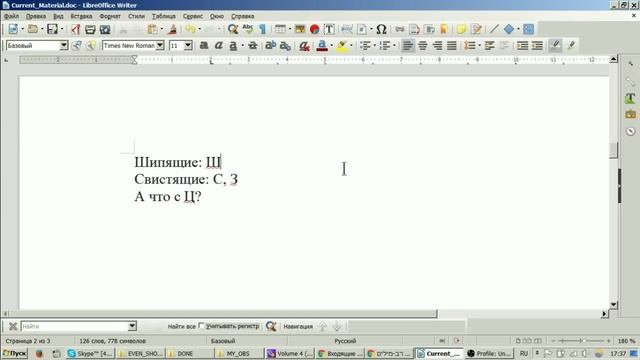The height and width of the screenshot is (360, 640).
Task: Toggle bold formatting
Action: [204, 45]
